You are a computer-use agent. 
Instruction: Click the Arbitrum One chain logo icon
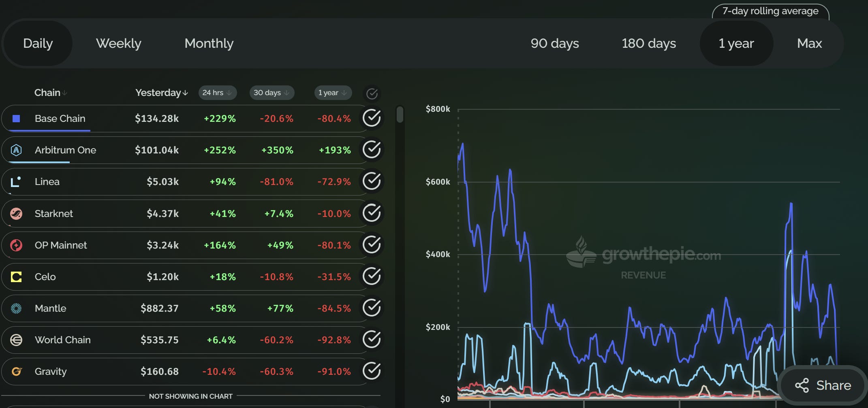point(16,150)
